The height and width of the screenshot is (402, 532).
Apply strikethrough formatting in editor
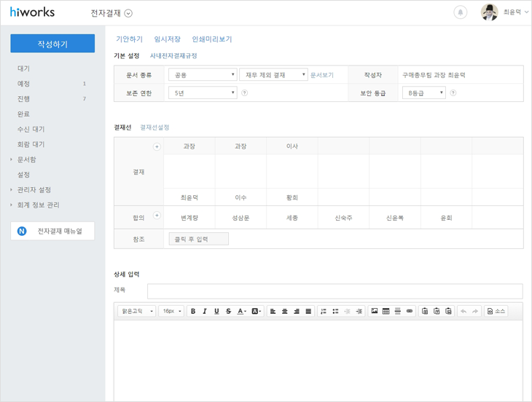pyautogui.click(x=228, y=311)
